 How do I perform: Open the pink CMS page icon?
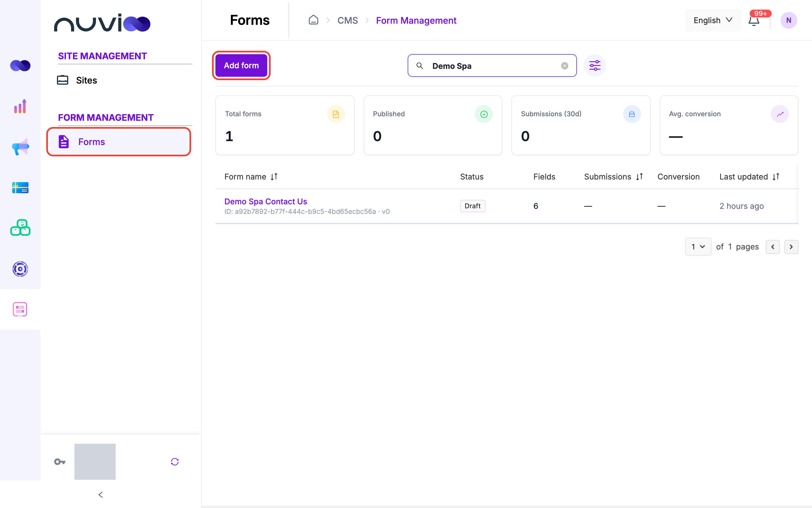click(x=20, y=309)
